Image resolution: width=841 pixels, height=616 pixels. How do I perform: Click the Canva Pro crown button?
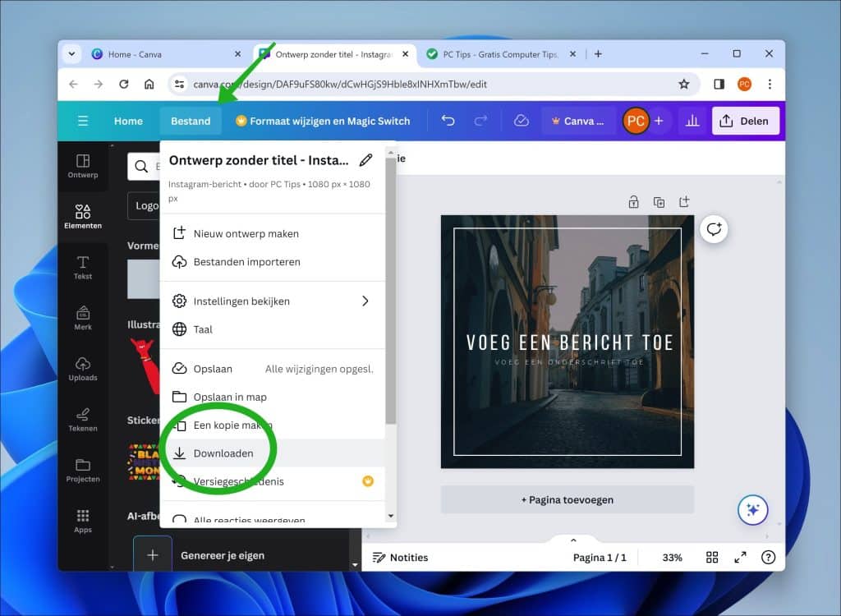(578, 121)
